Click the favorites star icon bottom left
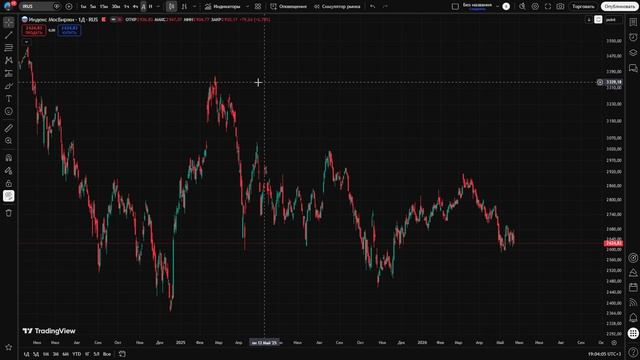The height and width of the screenshot is (360, 640). coord(9,347)
